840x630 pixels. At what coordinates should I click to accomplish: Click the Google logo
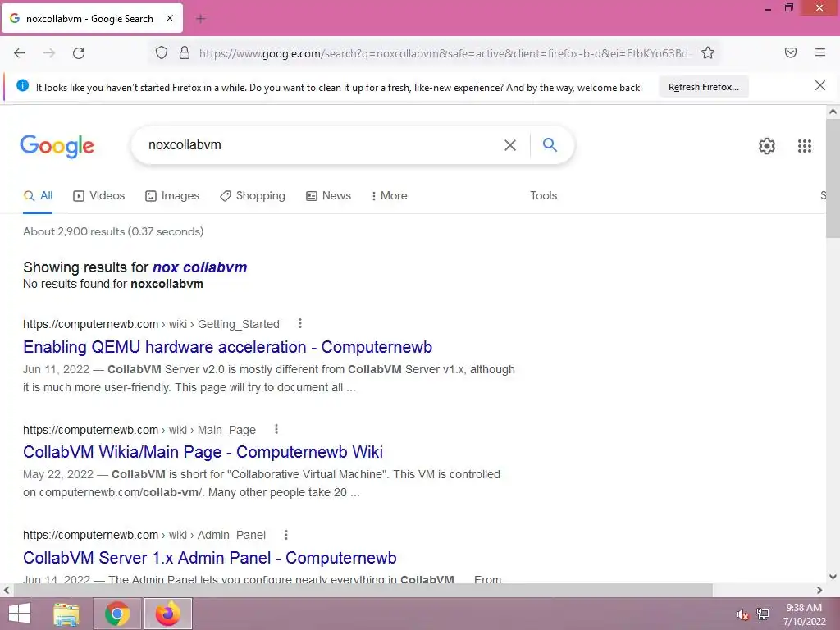(x=57, y=146)
